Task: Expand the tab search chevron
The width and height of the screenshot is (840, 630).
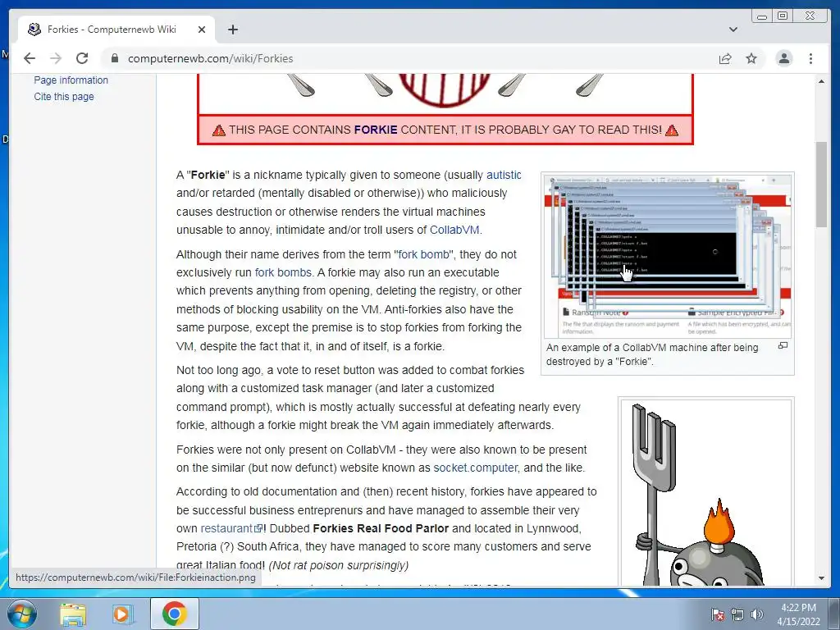Action: click(733, 30)
